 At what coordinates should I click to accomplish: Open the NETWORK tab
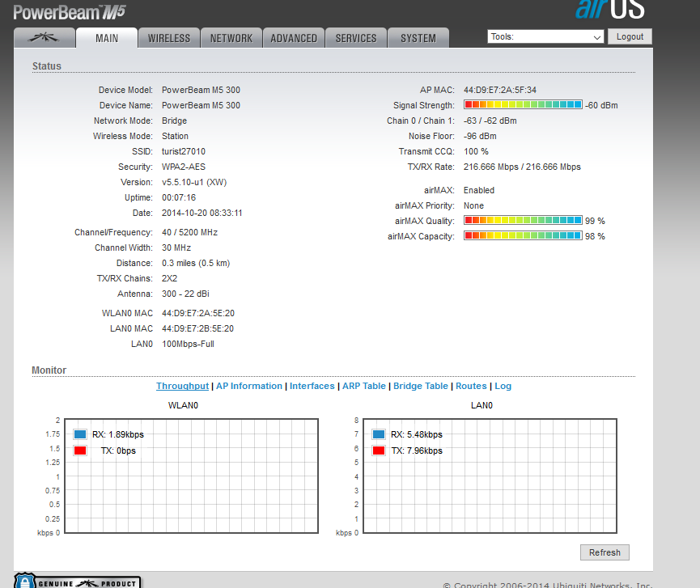[x=231, y=38]
